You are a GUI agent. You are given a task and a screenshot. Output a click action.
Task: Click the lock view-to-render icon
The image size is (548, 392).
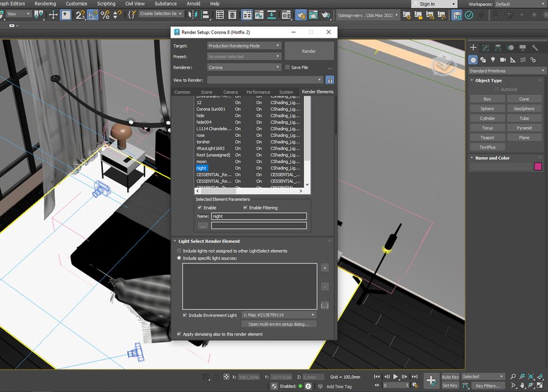[329, 80]
